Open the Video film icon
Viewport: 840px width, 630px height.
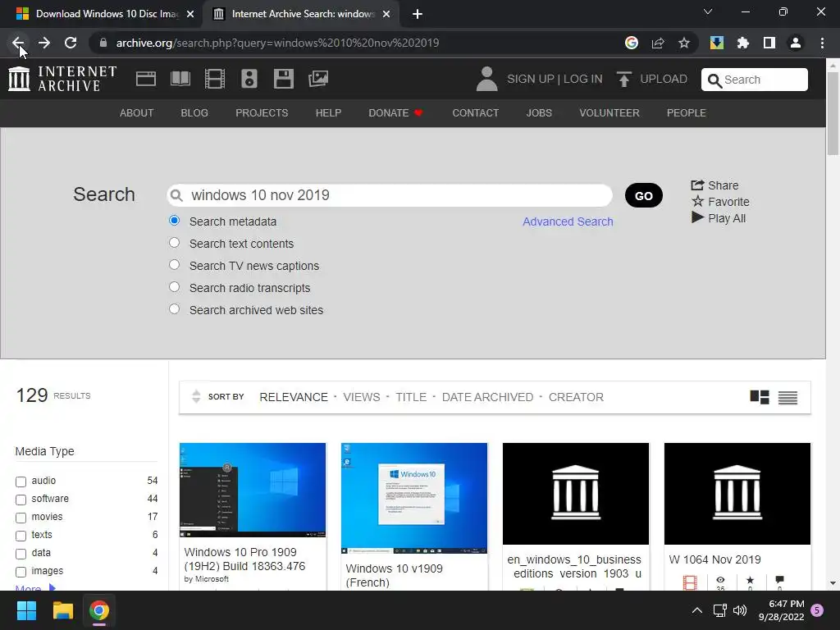click(215, 79)
